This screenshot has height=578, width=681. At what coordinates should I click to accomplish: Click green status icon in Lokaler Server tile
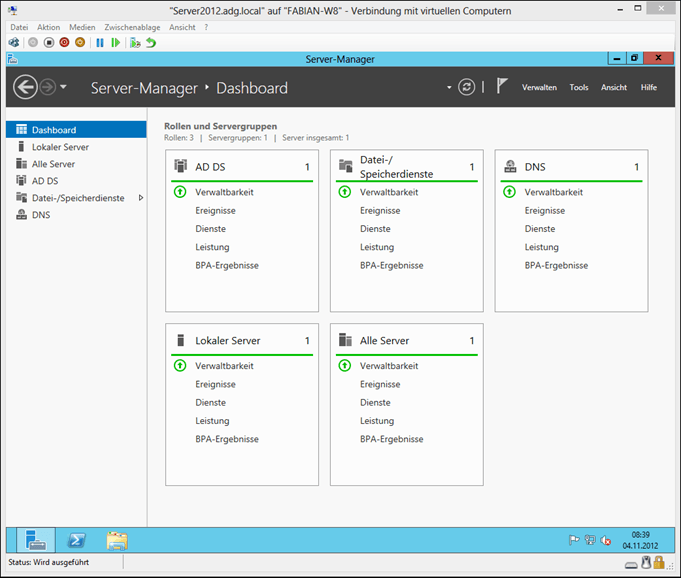[180, 365]
